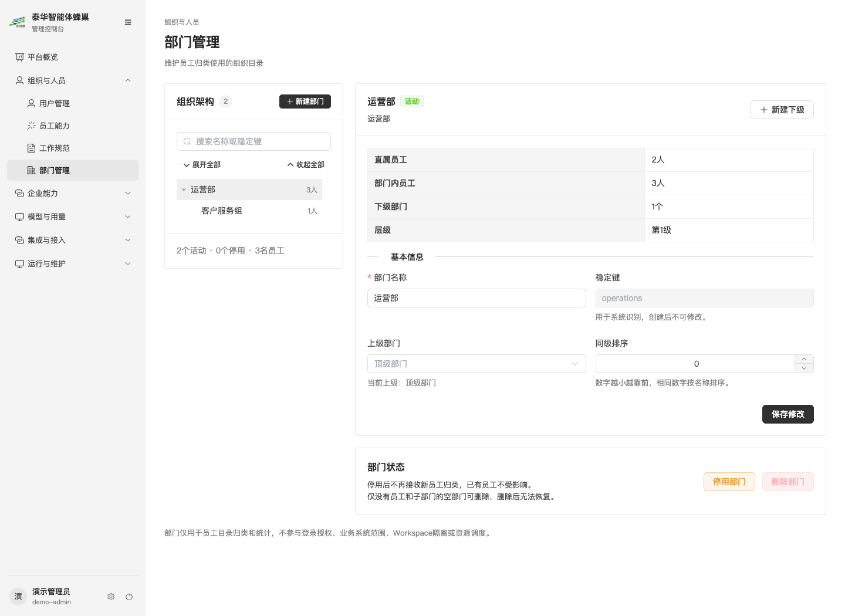Image resolution: width=845 pixels, height=616 pixels.
Task: Increase 同级排序 with the up arrow
Action: [804, 359]
